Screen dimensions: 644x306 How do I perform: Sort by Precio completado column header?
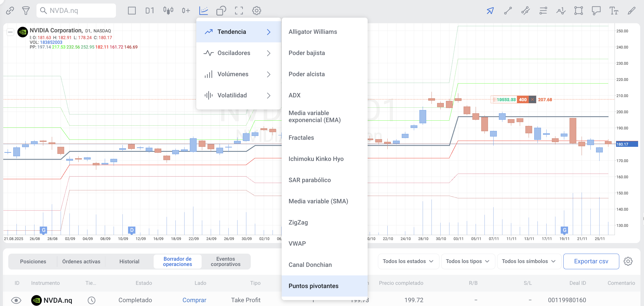(401, 283)
